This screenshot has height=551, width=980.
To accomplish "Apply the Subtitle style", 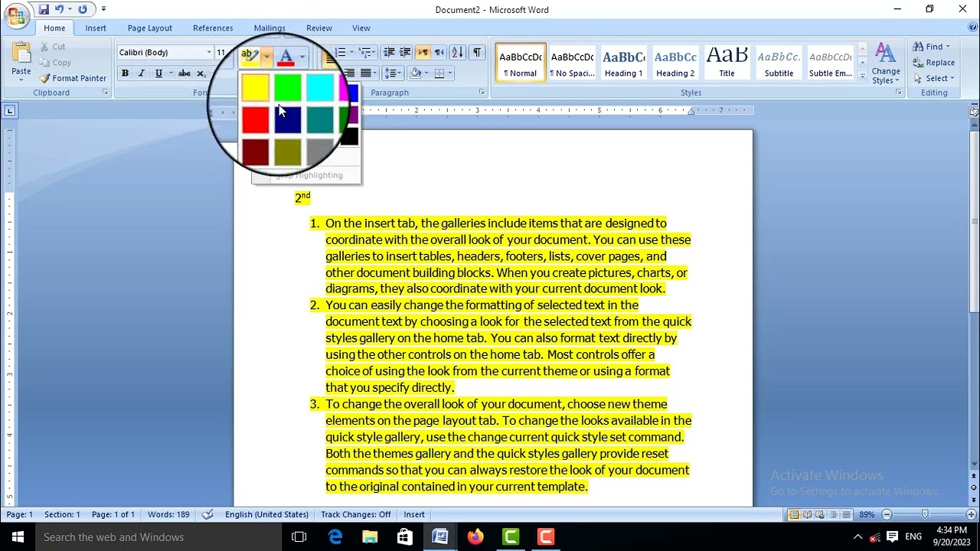I will (779, 62).
